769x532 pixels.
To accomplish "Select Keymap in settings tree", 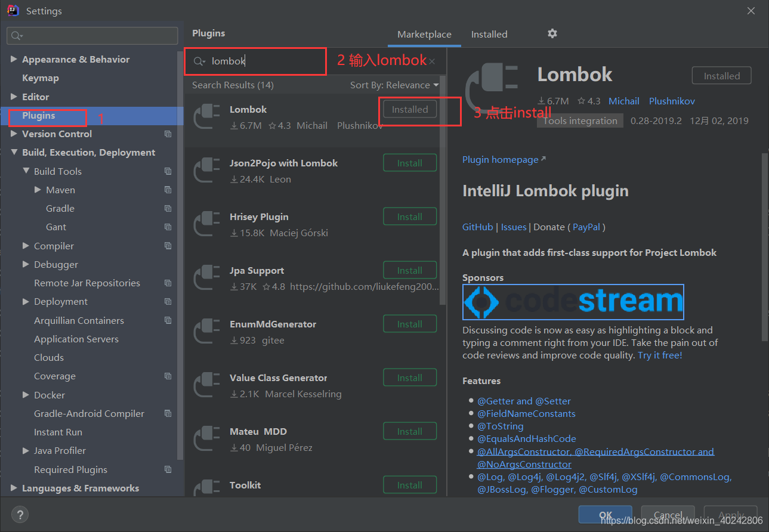I will (x=41, y=78).
